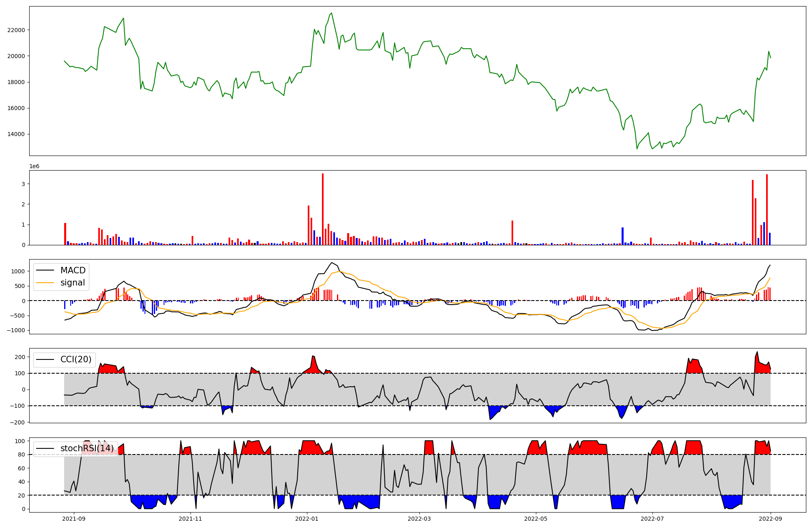Click the orange signal legend line sample
Viewport: 812px width, 528px height.
pos(46,283)
